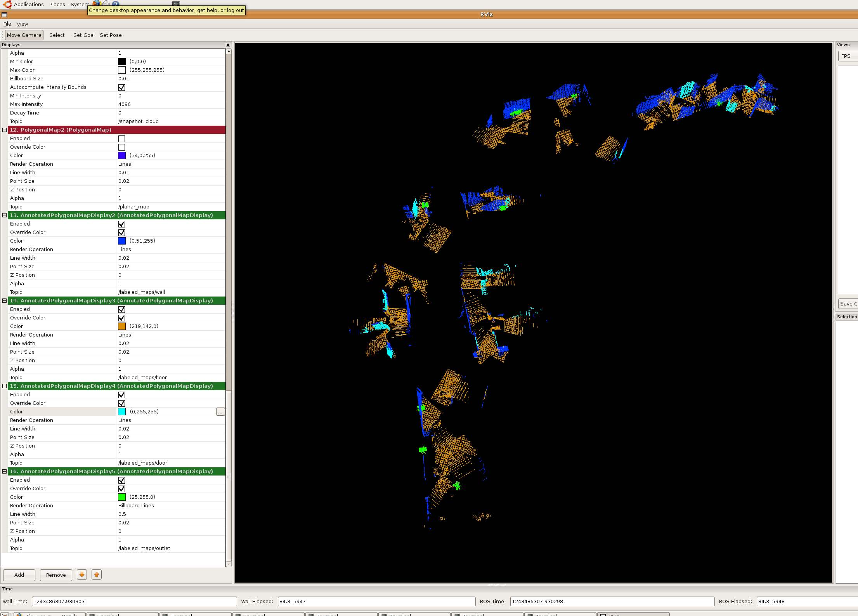Screen dimensions: 858x616
Task: Uncheck Override Color for AnnotatedPolygonalMapDisplay5
Action: (x=121, y=489)
